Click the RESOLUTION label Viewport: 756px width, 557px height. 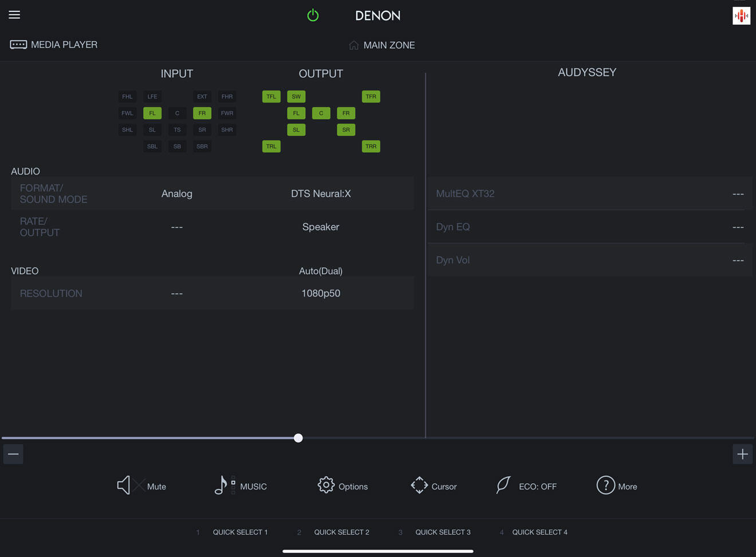pos(51,293)
